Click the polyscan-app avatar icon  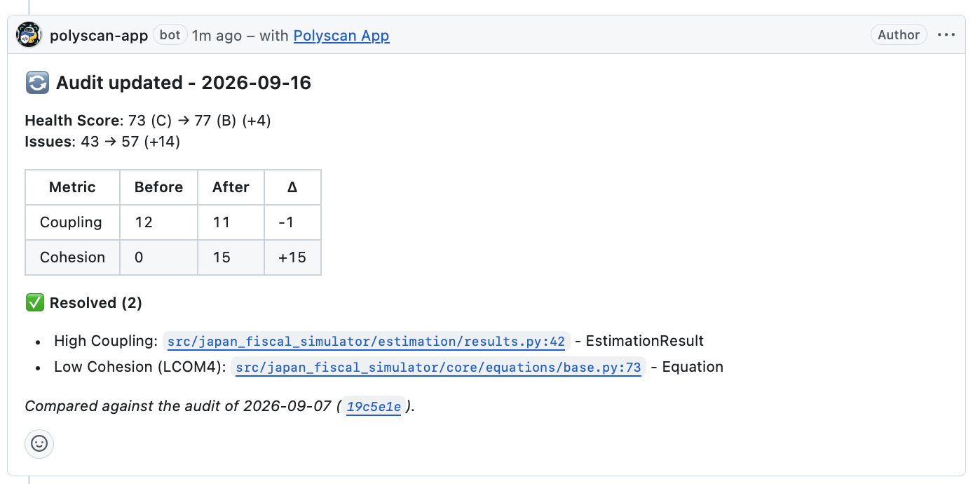coord(29,35)
